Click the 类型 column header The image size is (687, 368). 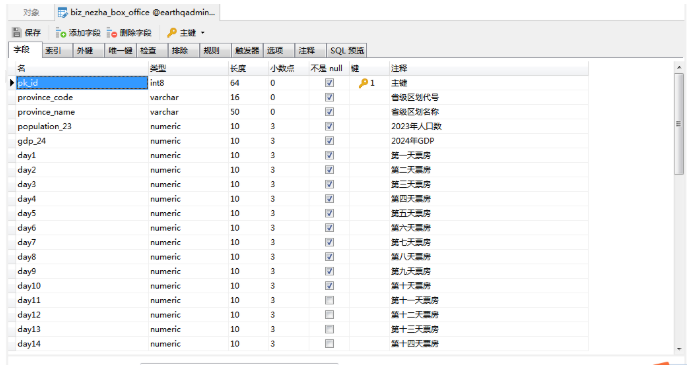point(188,68)
